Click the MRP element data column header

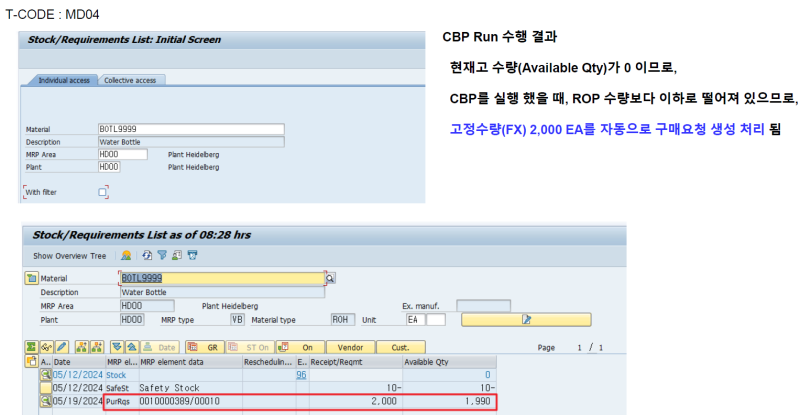click(190, 361)
